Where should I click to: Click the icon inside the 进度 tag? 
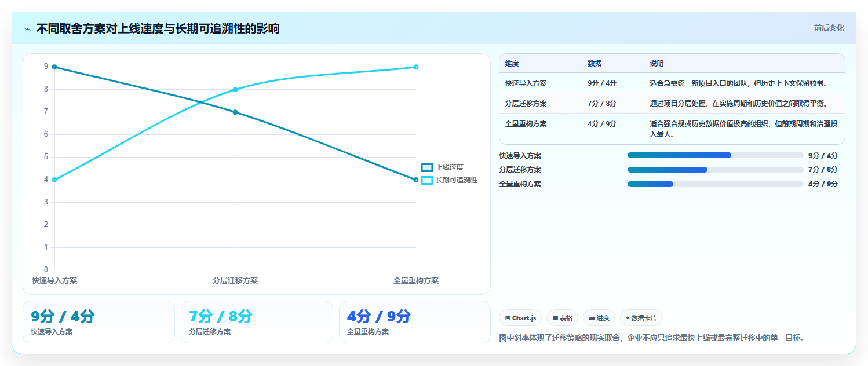click(592, 318)
